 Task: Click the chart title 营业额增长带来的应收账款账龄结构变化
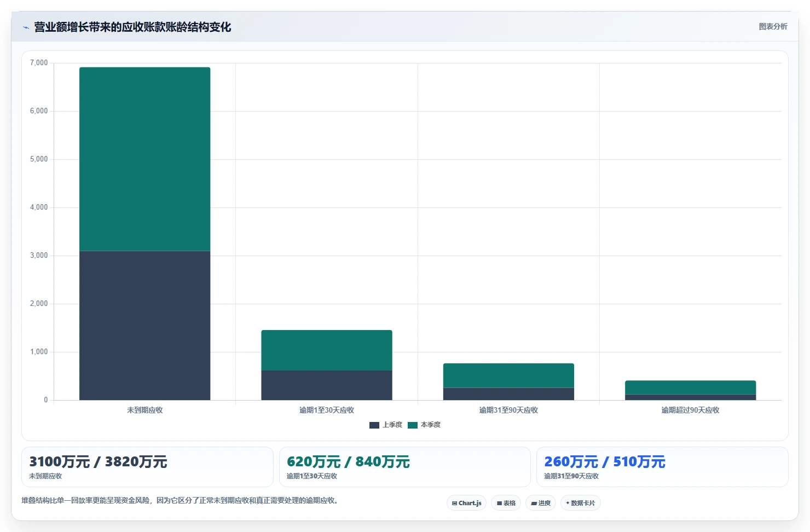pos(132,27)
